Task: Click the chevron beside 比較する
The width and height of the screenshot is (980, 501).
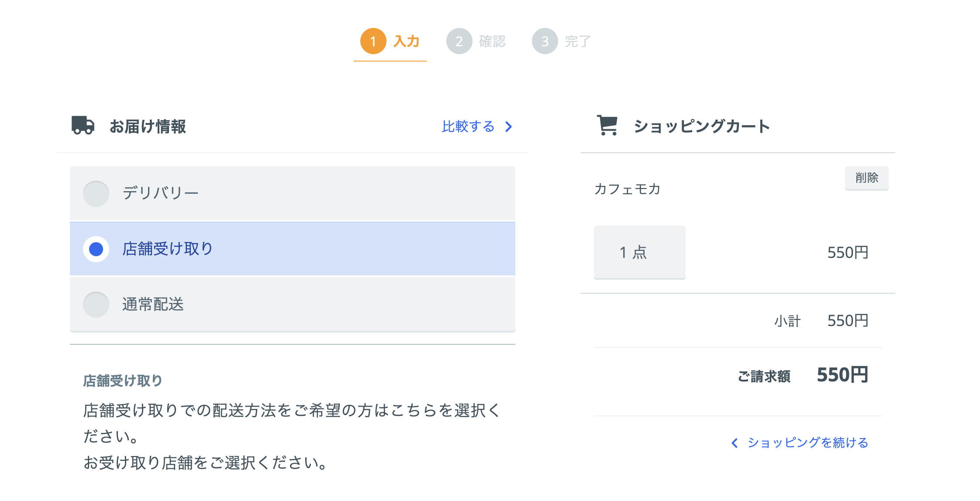Action: click(x=508, y=127)
